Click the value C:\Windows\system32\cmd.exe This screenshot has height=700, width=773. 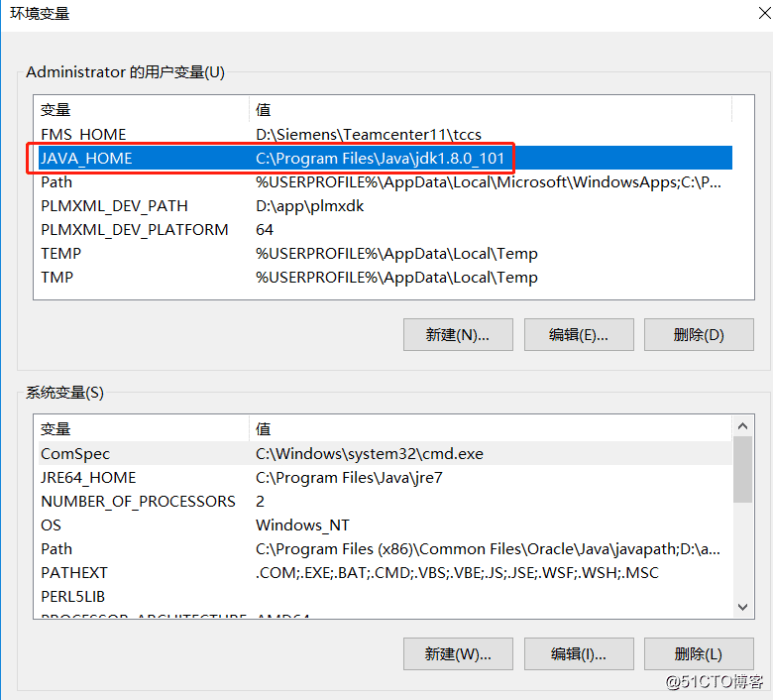click(x=370, y=453)
